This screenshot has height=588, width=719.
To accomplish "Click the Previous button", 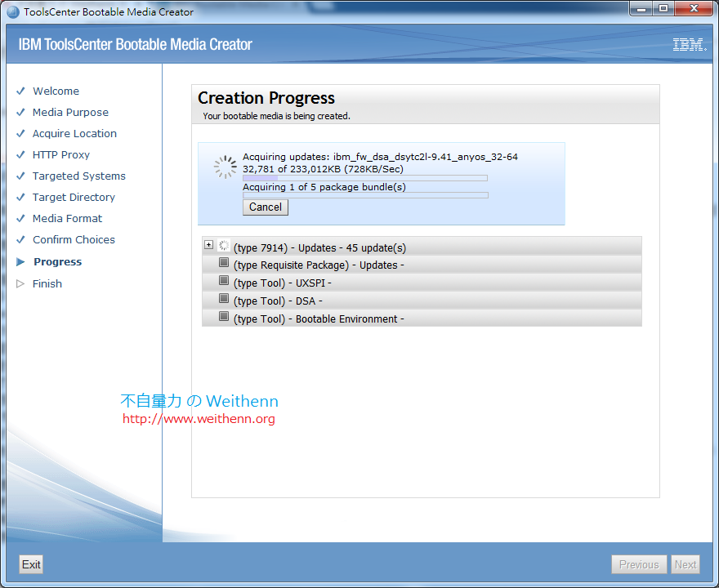I will 639,564.
